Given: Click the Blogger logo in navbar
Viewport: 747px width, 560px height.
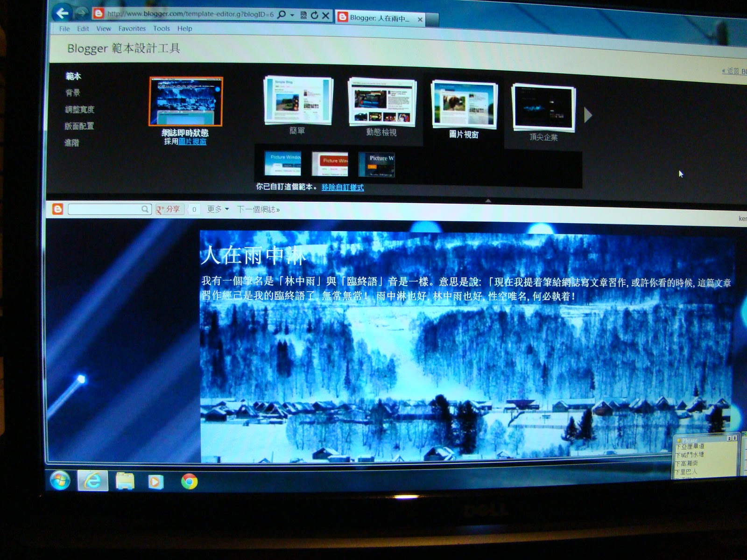Looking at the screenshot, I should pos(58,209).
